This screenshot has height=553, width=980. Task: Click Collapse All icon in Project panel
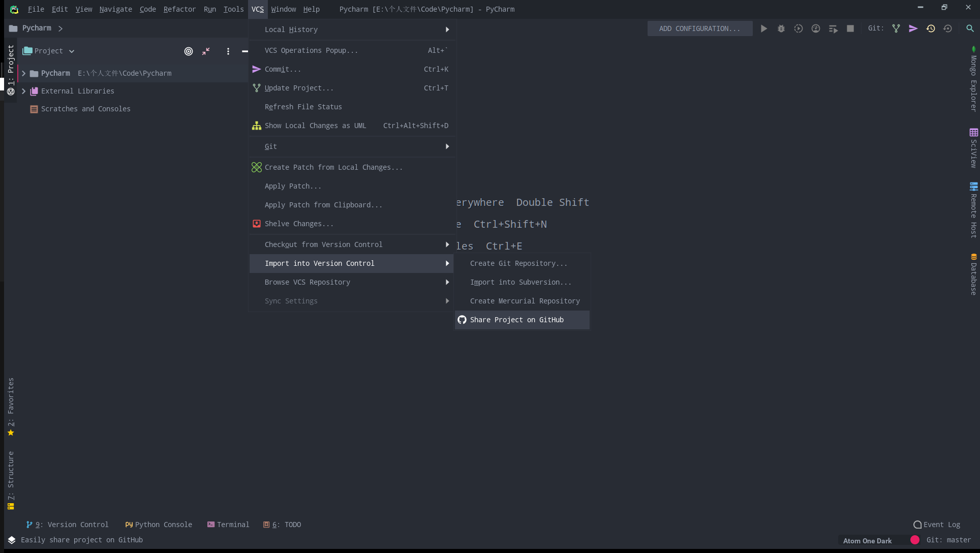(x=206, y=51)
